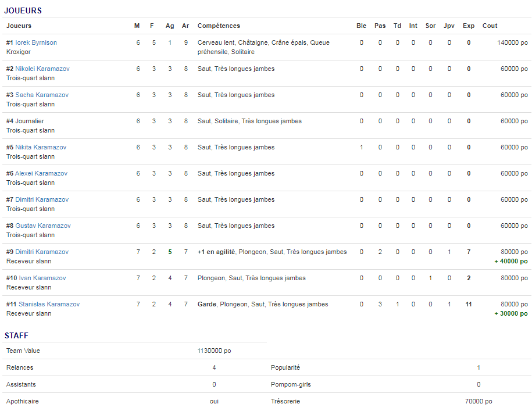This screenshot has height=411, width=532.
Task: Select the Nikita Karamazov link
Action: pyautogui.click(x=41, y=147)
